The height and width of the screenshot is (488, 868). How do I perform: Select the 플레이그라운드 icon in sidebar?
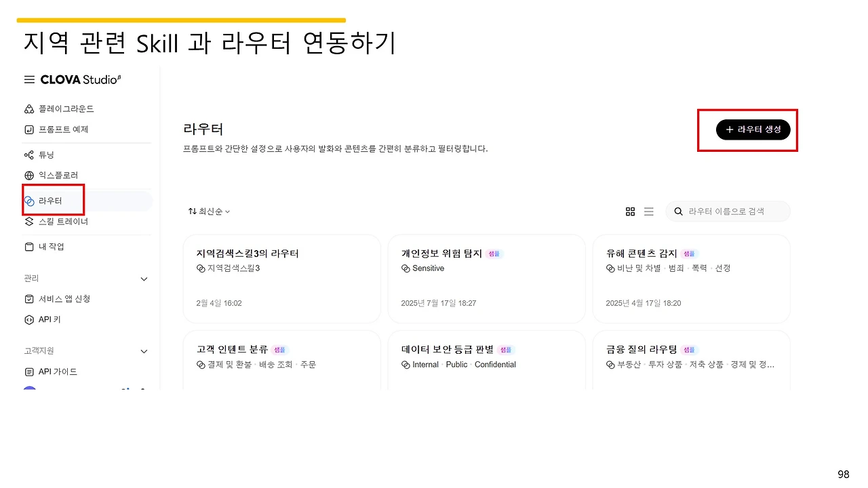coord(30,108)
